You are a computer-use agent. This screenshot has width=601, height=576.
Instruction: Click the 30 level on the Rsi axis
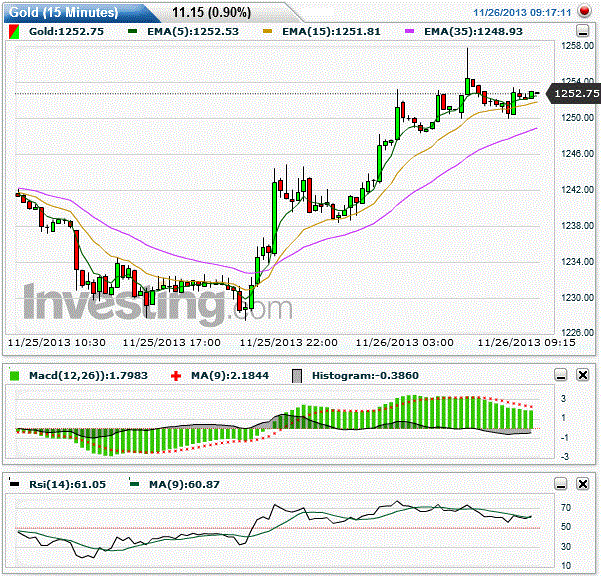click(566, 547)
